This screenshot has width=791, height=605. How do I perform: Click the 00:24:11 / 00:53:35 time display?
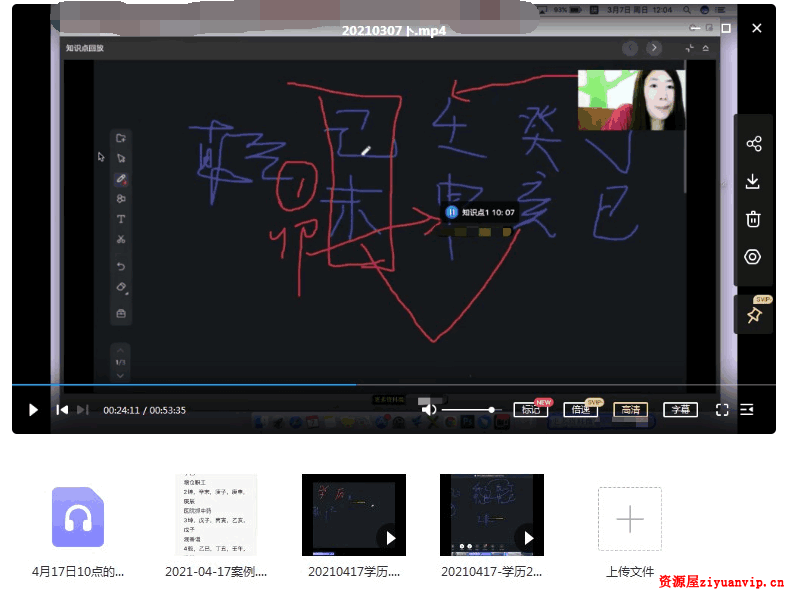(x=144, y=410)
